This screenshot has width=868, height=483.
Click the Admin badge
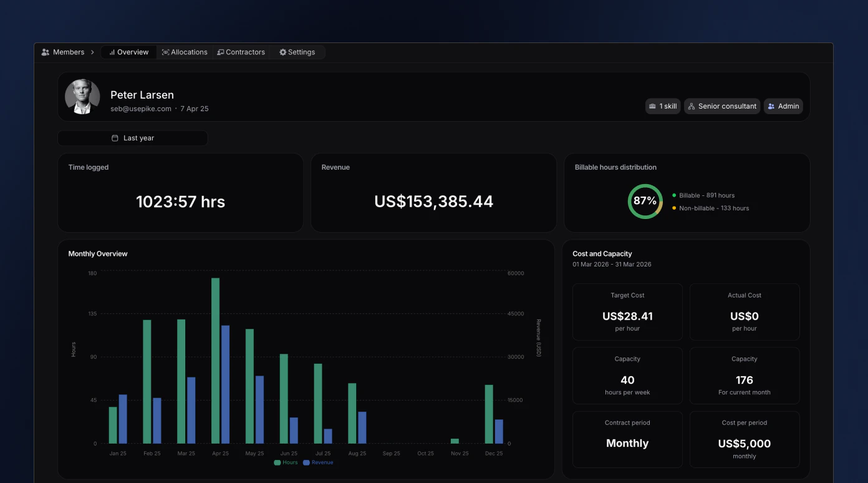tap(783, 106)
